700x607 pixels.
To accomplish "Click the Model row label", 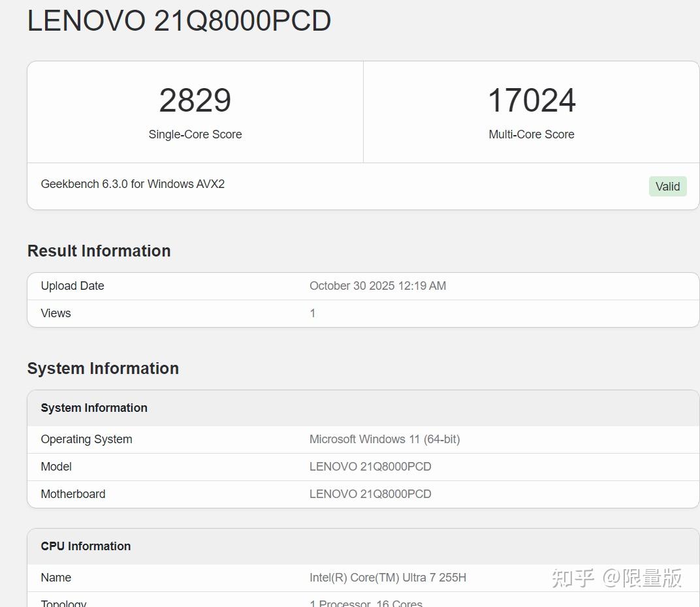I will 56,467.
